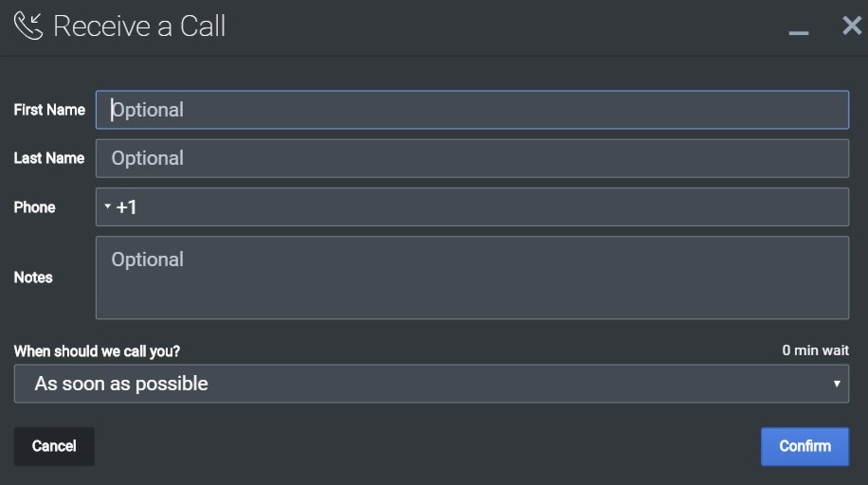Click the Notes label

[33, 278]
